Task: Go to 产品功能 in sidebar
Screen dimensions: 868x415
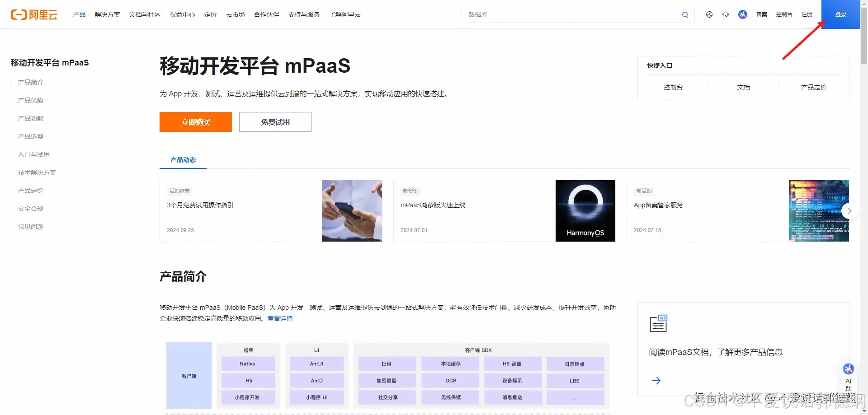Action: click(x=31, y=118)
